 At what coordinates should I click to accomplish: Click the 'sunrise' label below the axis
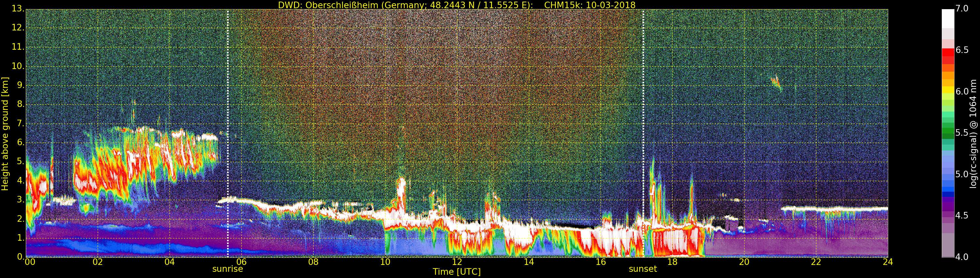point(227,269)
